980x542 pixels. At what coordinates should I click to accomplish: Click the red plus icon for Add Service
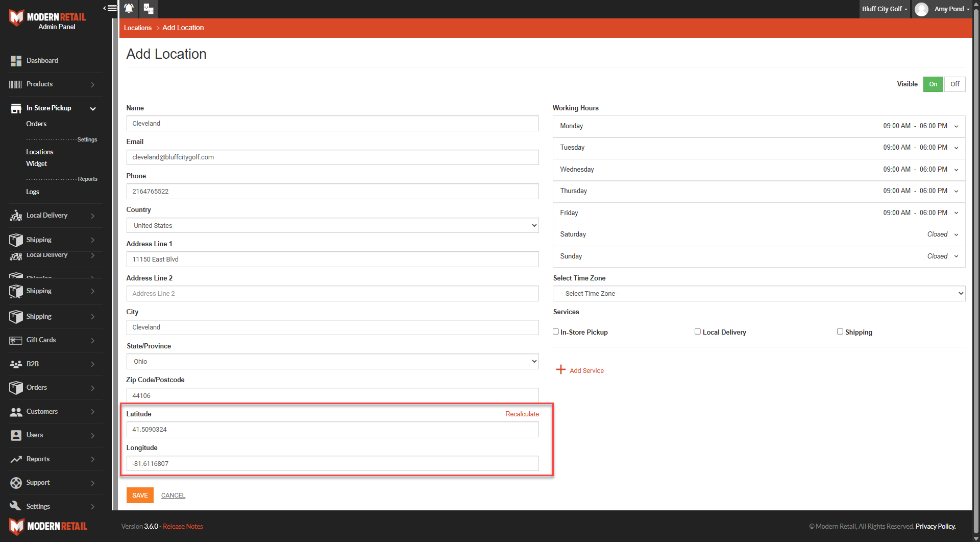(560, 369)
